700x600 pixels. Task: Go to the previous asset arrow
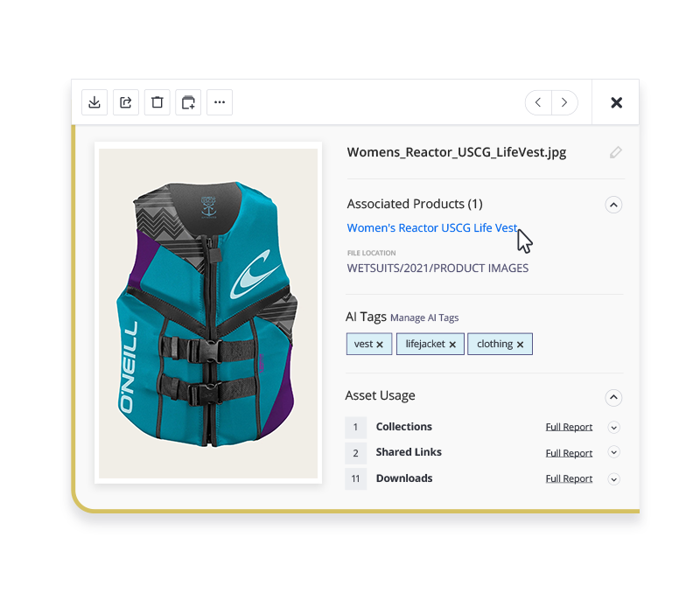point(538,102)
